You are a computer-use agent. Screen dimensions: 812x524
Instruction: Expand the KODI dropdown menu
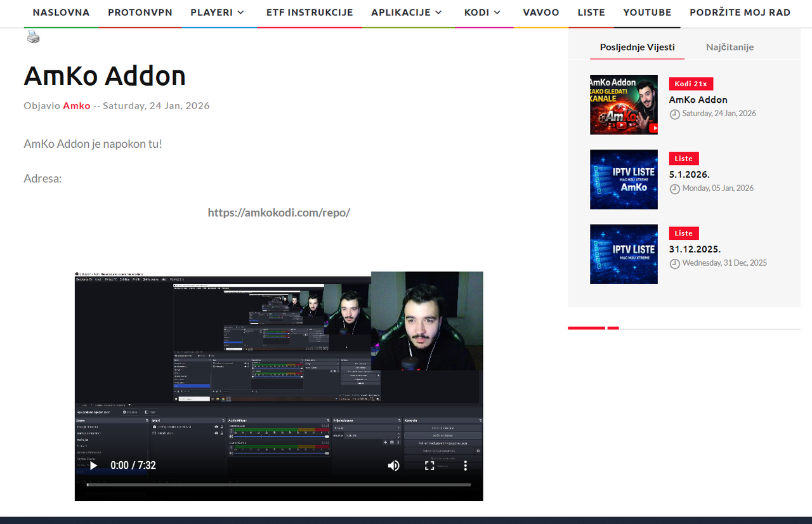click(x=483, y=13)
